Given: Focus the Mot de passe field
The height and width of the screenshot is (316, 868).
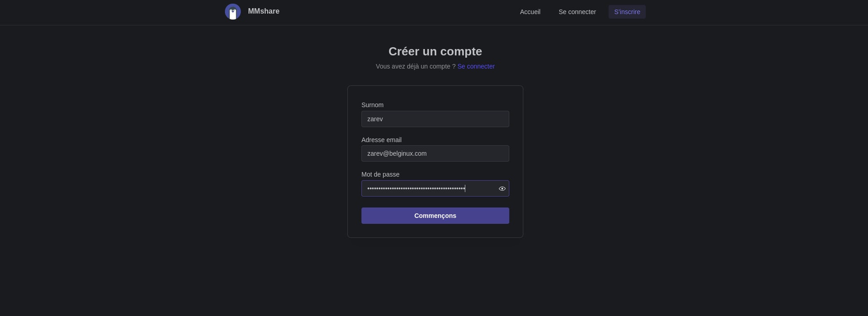Looking at the screenshot, I should click(x=435, y=188).
